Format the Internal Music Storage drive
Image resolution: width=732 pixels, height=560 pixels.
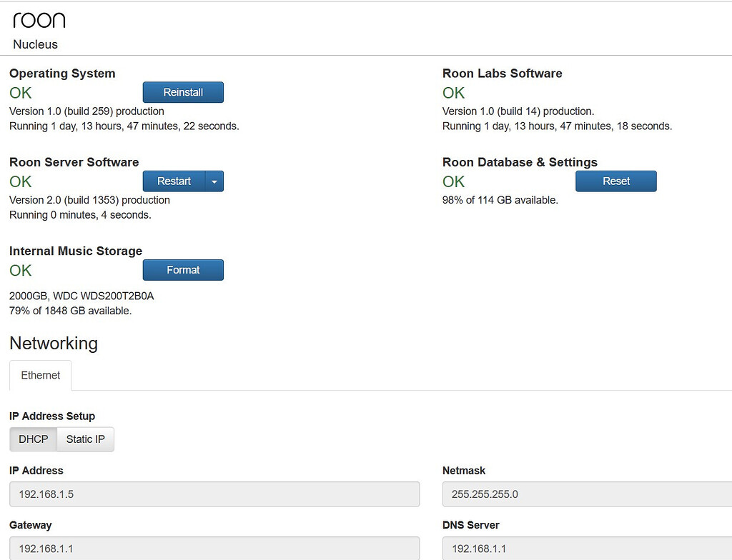[x=183, y=270]
